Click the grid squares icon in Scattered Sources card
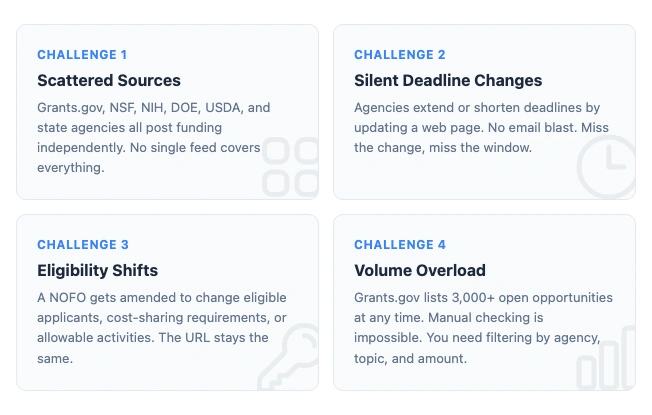The width and height of the screenshot is (652, 415). 290,167
